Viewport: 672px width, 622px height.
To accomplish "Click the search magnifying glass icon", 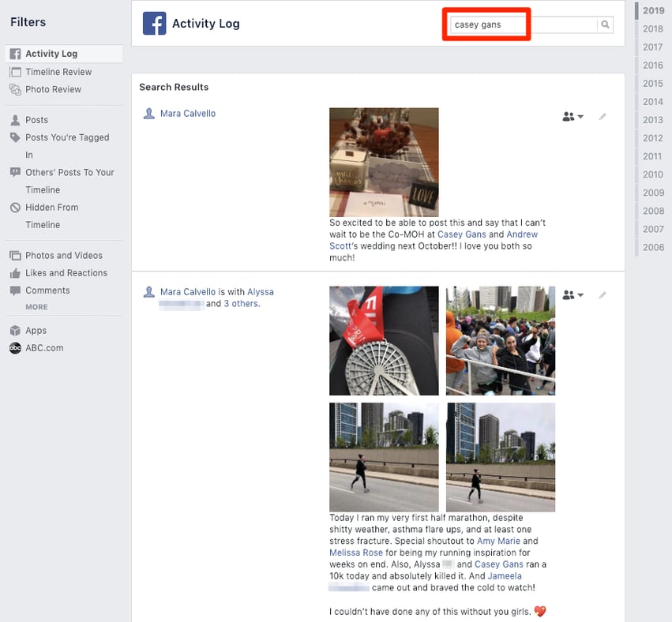I will click(x=604, y=24).
